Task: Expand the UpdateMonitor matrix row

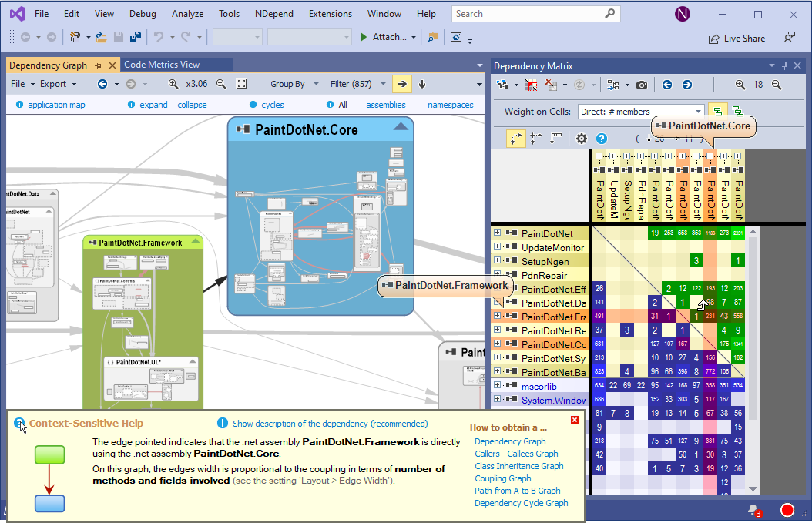Action: pyautogui.click(x=497, y=246)
